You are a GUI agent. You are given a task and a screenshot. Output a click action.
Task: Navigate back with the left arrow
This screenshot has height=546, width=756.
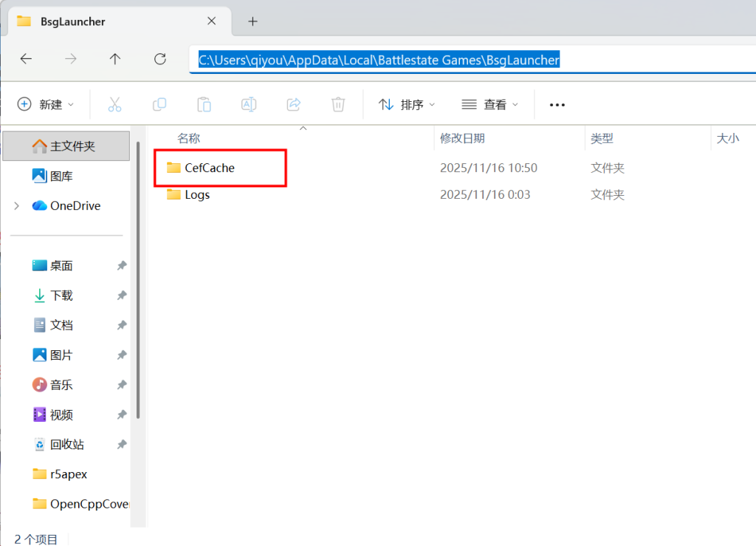pyautogui.click(x=26, y=60)
